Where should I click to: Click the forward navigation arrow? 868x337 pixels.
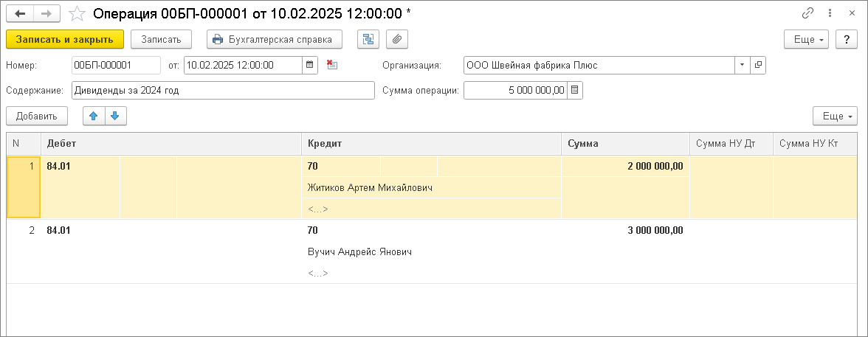(46, 13)
